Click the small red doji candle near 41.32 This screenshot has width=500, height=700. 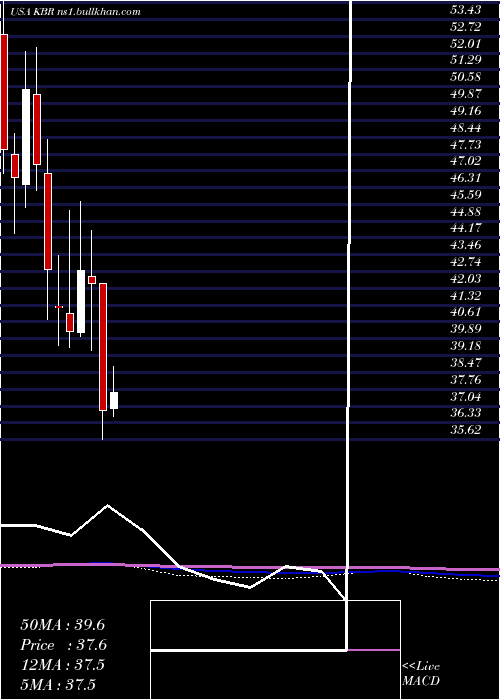(58, 307)
